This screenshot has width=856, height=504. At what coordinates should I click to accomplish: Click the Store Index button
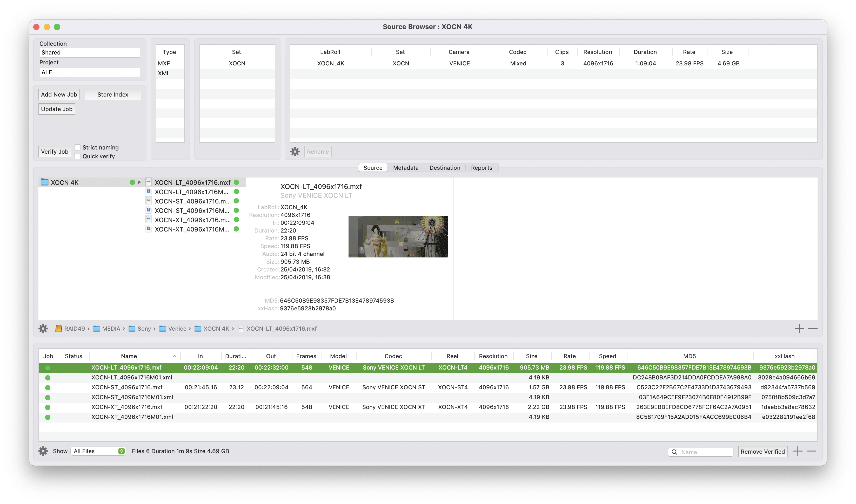click(113, 94)
